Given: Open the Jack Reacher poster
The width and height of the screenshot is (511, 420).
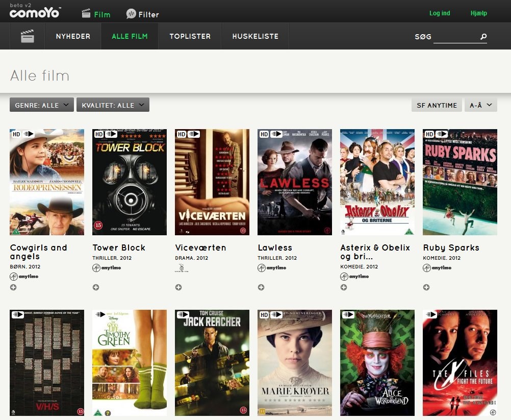Looking at the screenshot, I should pyautogui.click(x=212, y=363).
